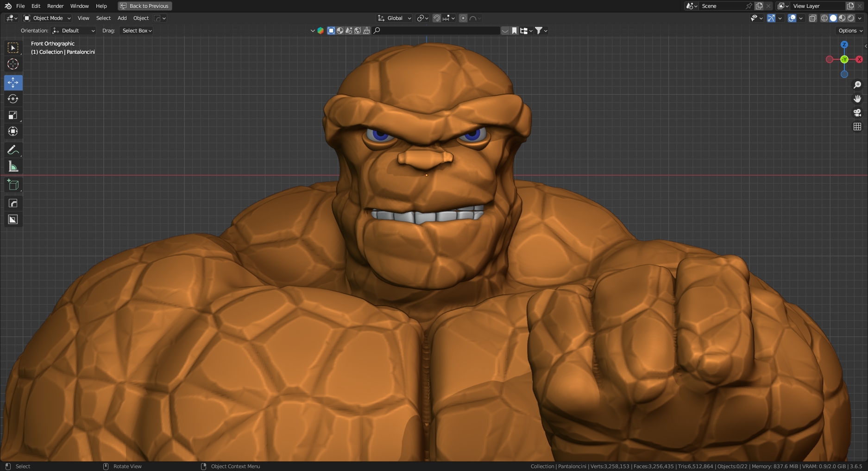Expand the Options dropdown
This screenshot has height=471, width=868.
850,31
